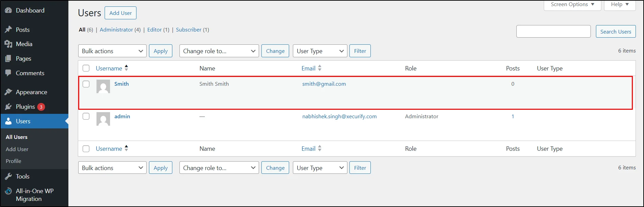
Task: Open the top Bulk actions dropdown
Action: pyautogui.click(x=112, y=51)
